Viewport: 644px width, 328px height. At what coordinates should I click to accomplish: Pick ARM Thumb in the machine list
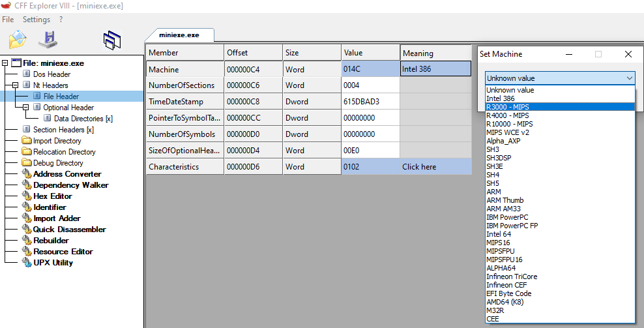click(505, 200)
